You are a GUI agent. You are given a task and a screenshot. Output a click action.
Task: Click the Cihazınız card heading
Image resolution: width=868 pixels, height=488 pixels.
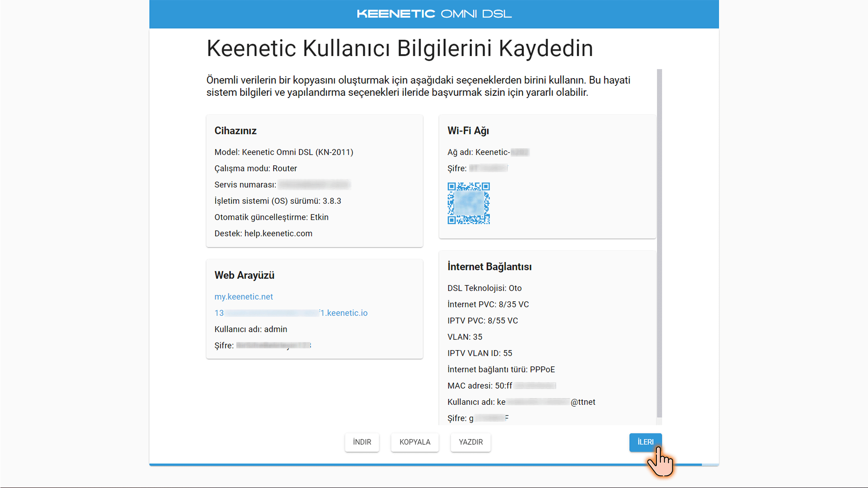236,131
